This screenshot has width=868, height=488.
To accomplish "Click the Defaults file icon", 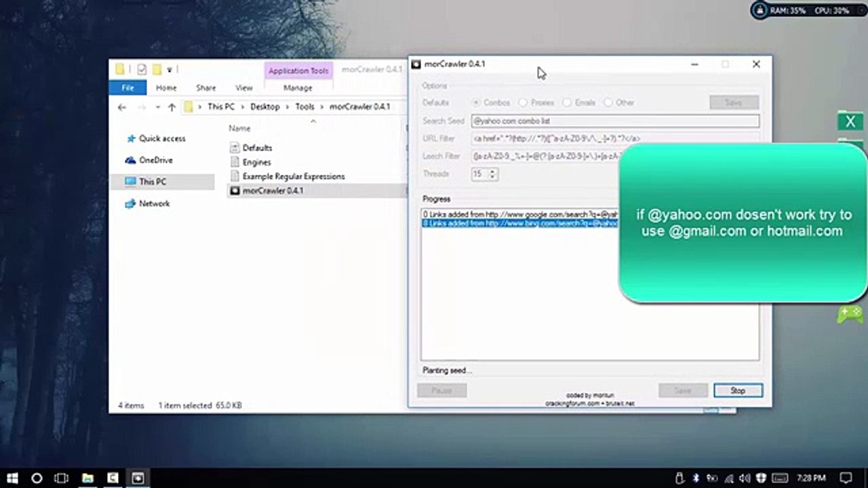I will (235, 148).
